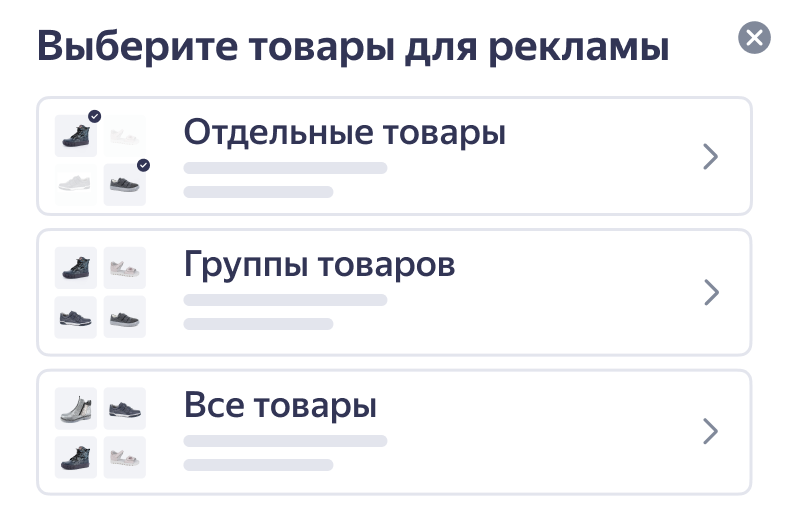This screenshot has height=528, width=792.
Task: Click the faded top-right shoe in Отдельные товары
Action: (124, 136)
